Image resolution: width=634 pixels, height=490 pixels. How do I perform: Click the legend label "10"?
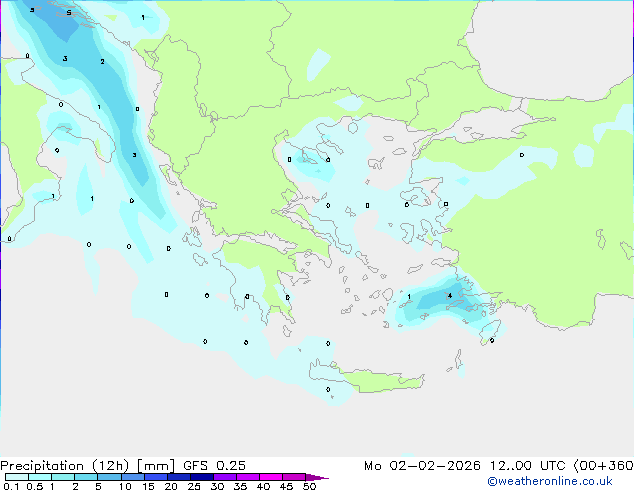125,486
